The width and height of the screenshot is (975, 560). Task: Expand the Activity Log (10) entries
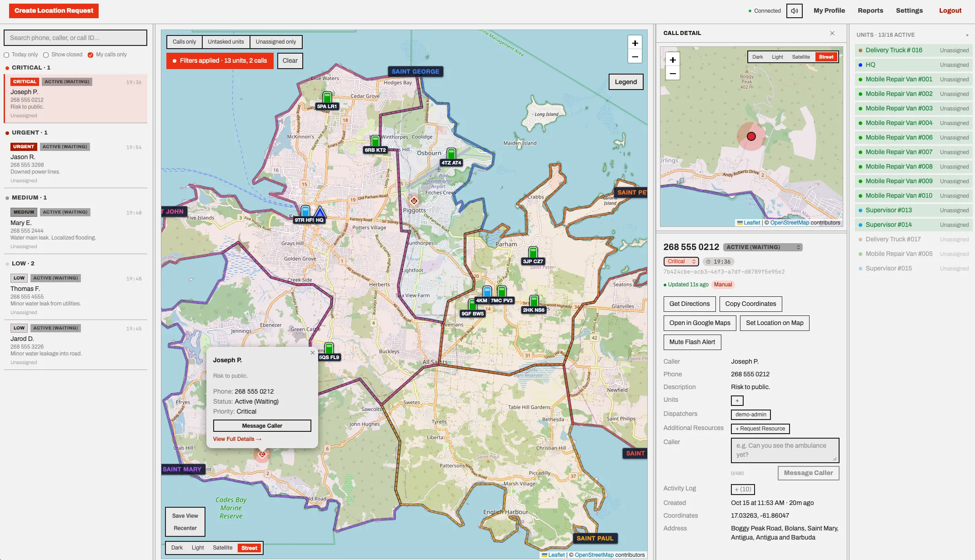click(743, 490)
